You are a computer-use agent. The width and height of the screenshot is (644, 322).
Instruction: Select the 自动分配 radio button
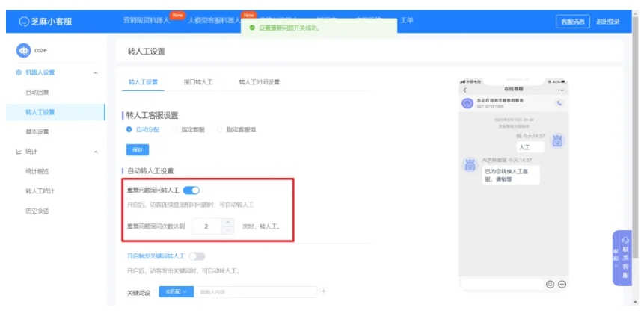click(x=129, y=129)
